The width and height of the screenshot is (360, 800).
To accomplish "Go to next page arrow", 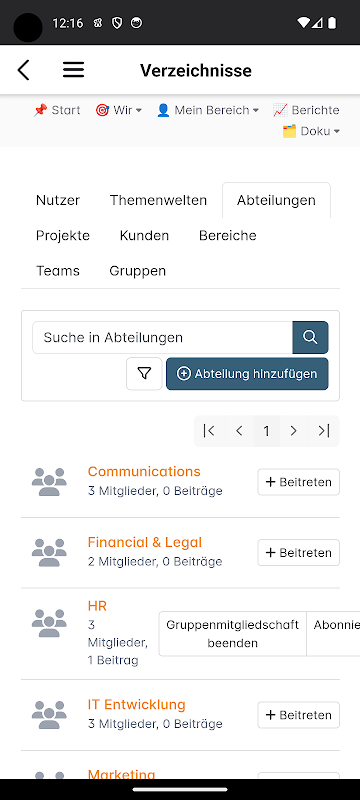I will pos(293,431).
